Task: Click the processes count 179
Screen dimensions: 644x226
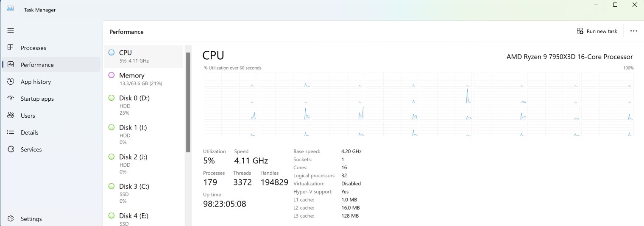Action: [x=210, y=182]
